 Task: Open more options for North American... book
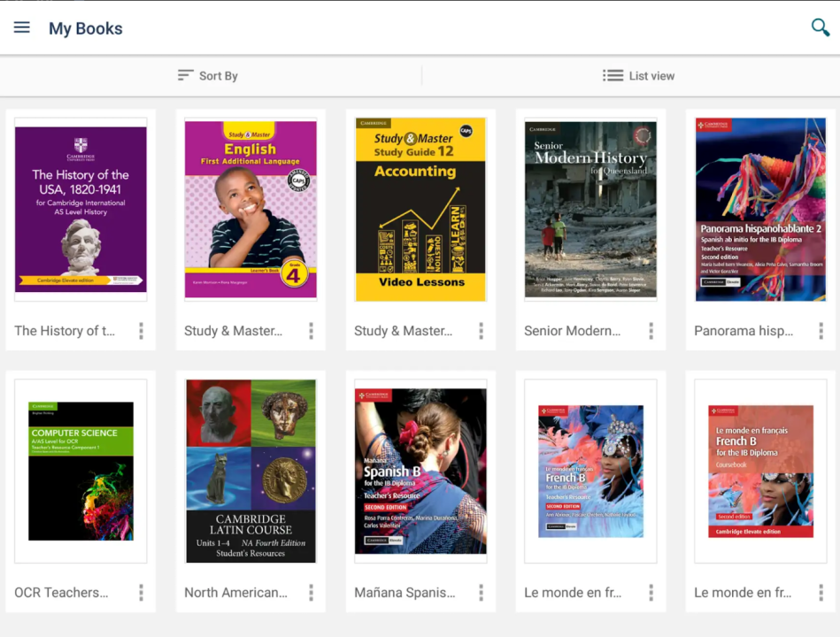click(x=312, y=593)
